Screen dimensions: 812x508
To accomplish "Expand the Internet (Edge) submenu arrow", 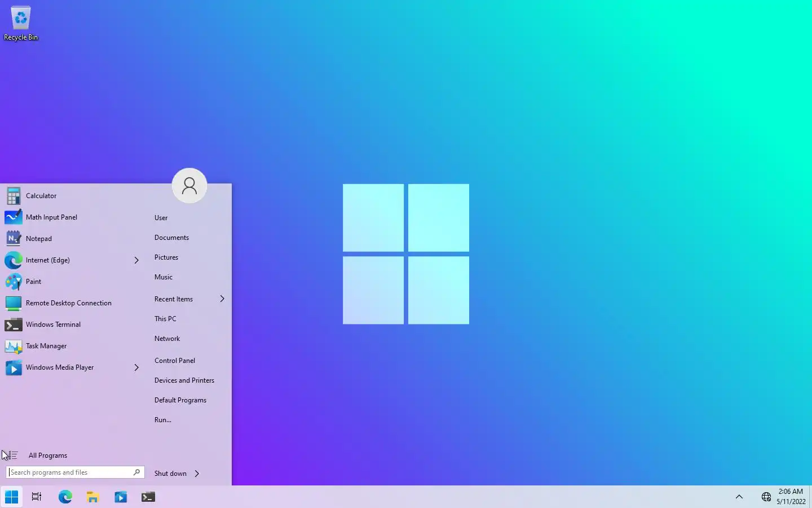I will pos(136,260).
